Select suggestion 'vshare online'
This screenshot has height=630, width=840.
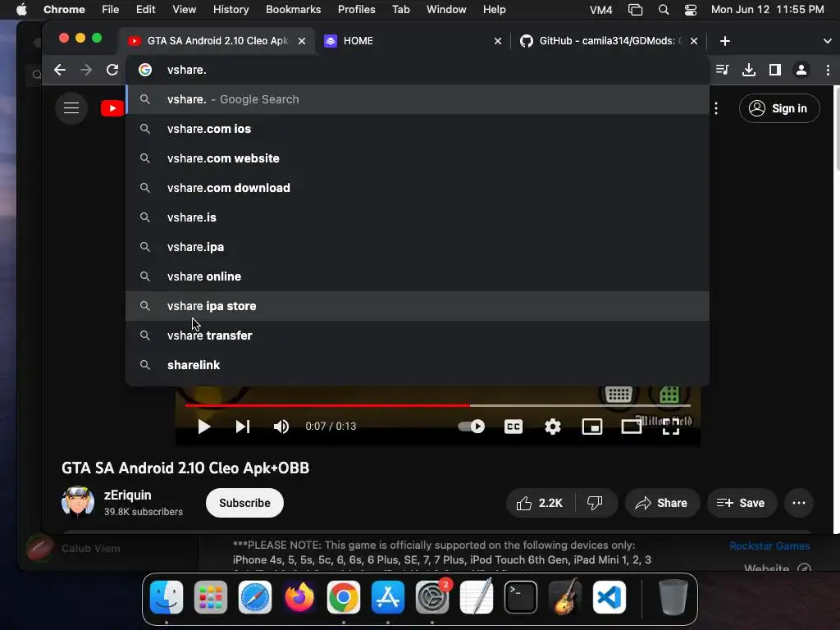pyautogui.click(x=418, y=276)
